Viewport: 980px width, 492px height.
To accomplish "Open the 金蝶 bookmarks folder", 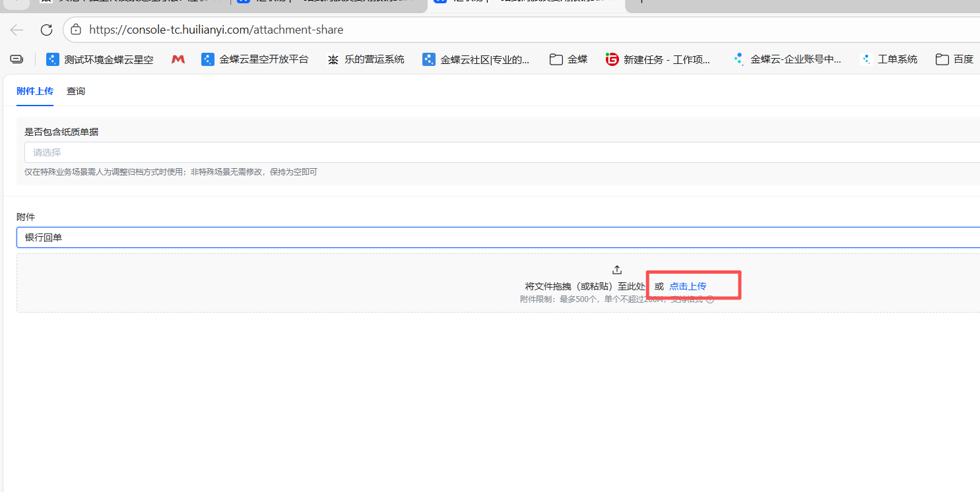I will (568, 59).
